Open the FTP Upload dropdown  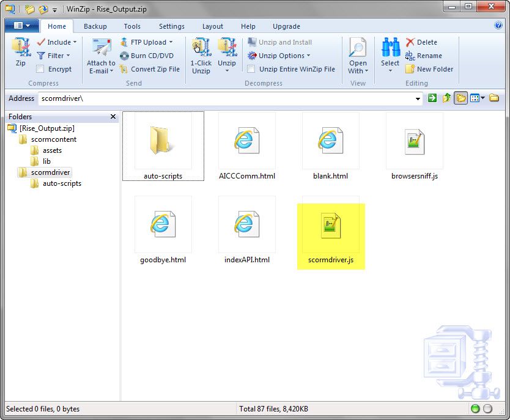171,42
